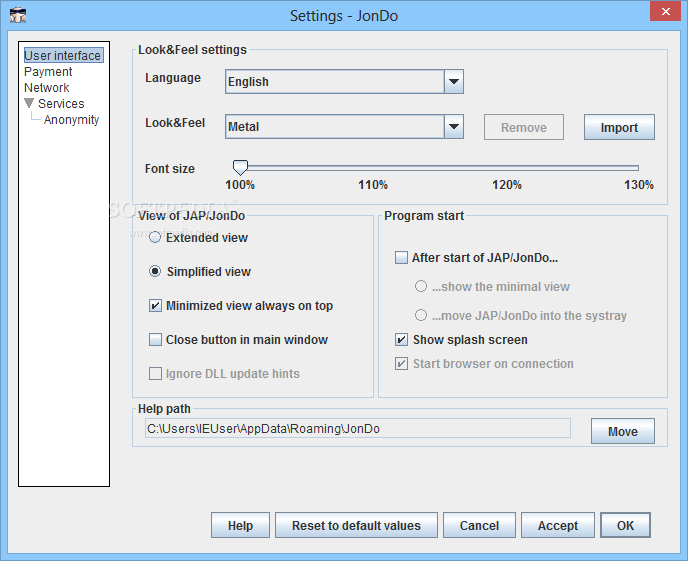Click the disabled Remove button
The width and height of the screenshot is (688, 561).
[523, 127]
